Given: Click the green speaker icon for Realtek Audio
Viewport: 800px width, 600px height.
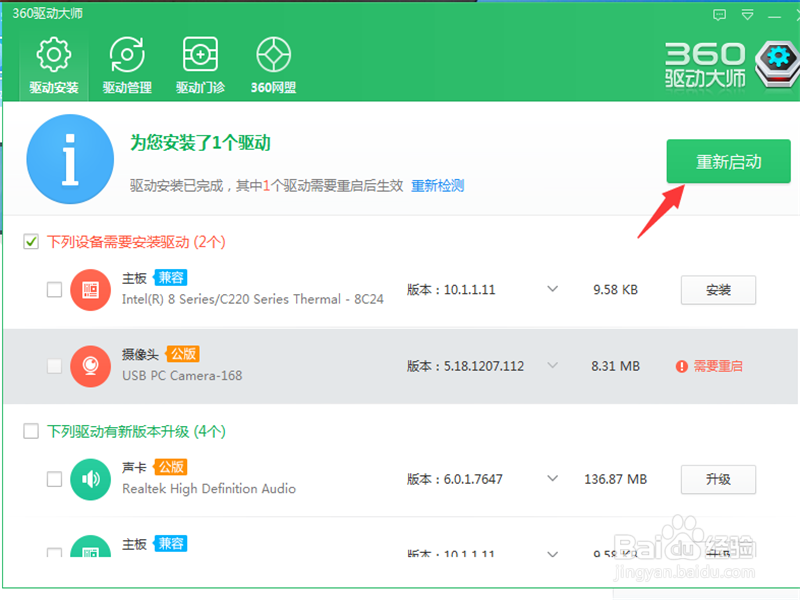Looking at the screenshot, I should tap(90, 479).
